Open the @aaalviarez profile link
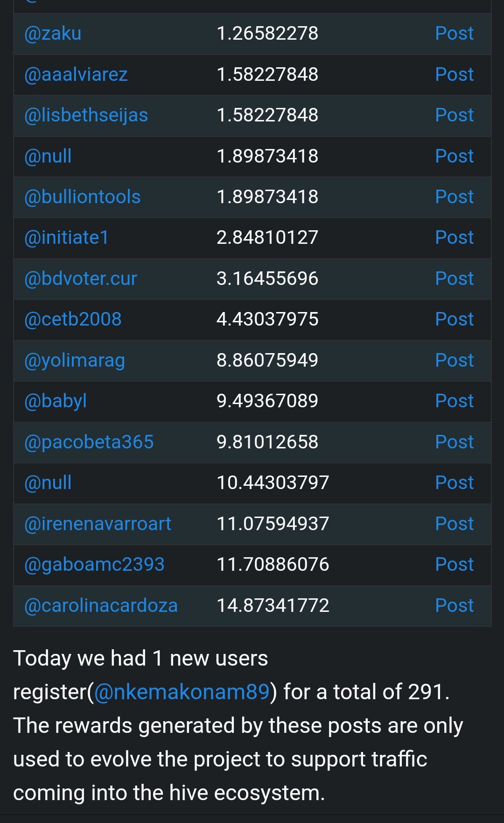 pos(76,74)
